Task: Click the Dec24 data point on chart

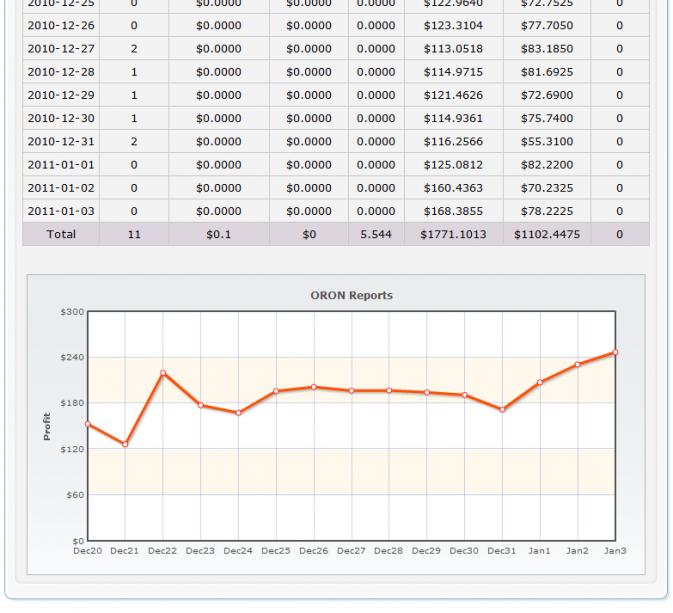Action: click(x=238, y=413)
